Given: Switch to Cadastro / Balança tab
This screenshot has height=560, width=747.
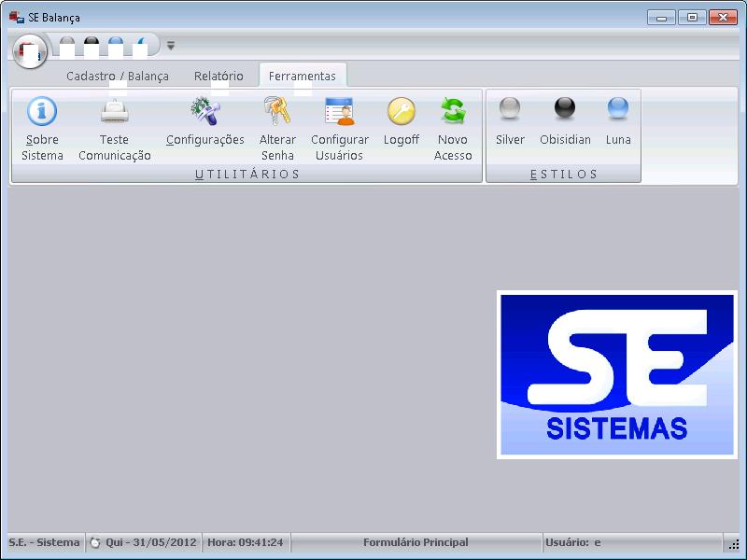Looking at the screenshot, I should [x=118, y=77].
